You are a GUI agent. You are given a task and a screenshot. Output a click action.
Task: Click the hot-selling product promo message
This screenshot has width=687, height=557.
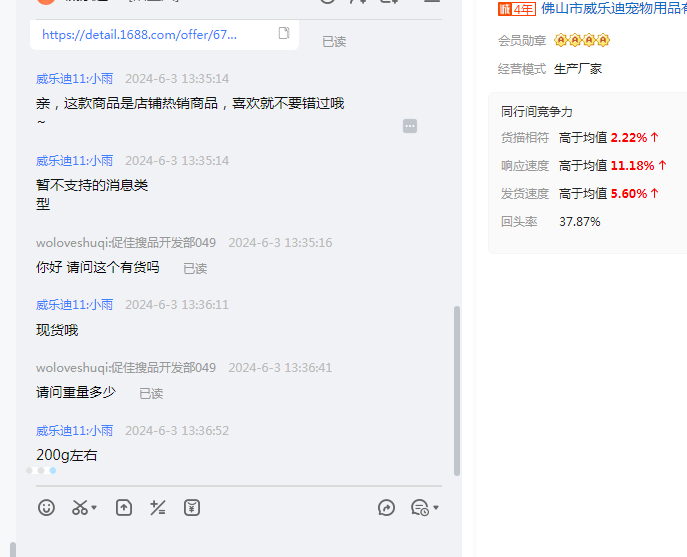point(190,112)
